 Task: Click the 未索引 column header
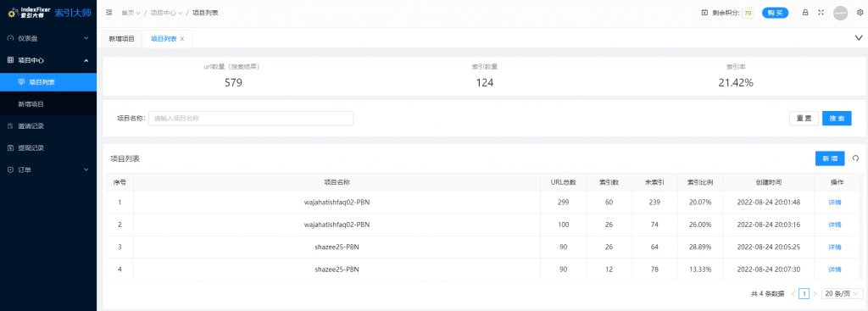[x=654, y=182]
